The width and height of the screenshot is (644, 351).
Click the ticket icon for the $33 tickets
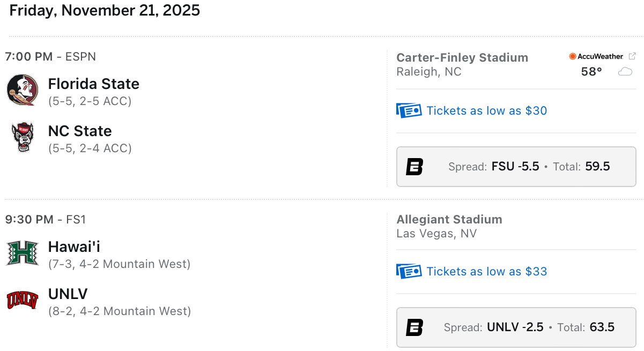(409, 271)
